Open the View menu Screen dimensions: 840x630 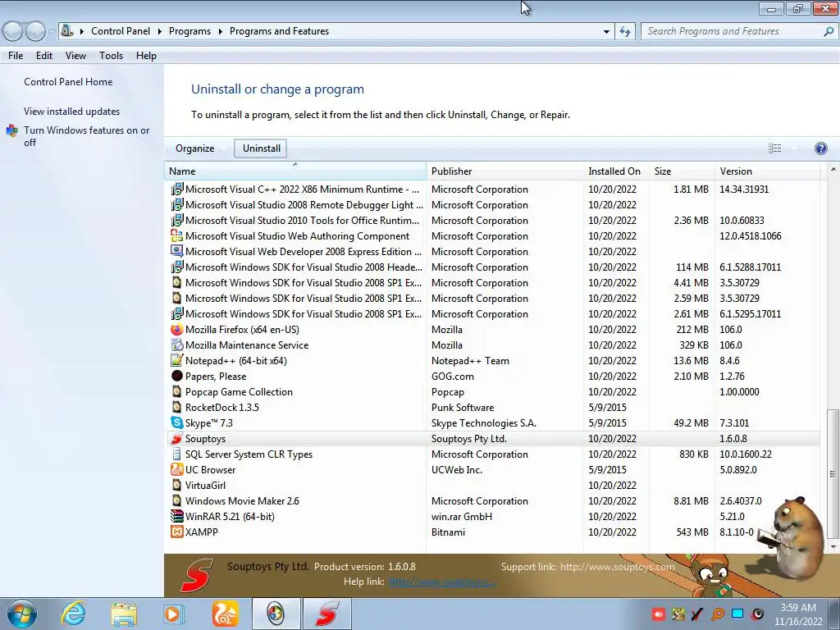(75, 56)
